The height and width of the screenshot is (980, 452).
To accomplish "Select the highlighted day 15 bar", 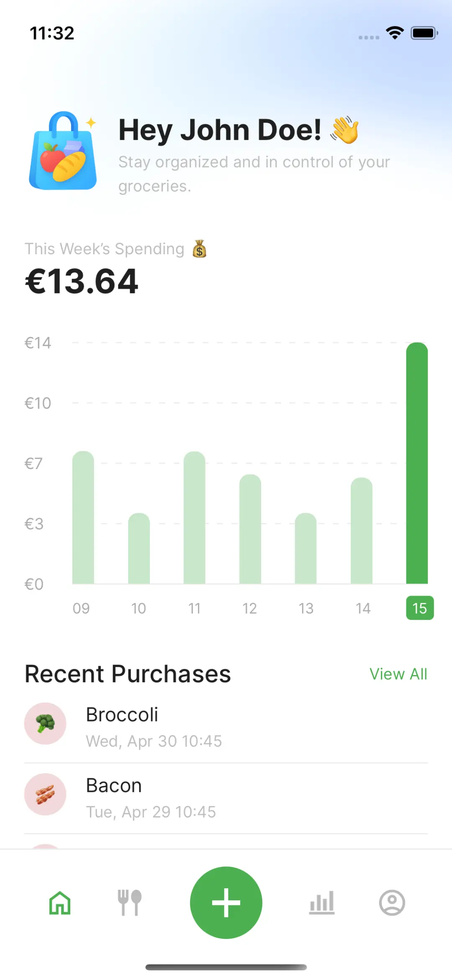I will coord(417,463).
